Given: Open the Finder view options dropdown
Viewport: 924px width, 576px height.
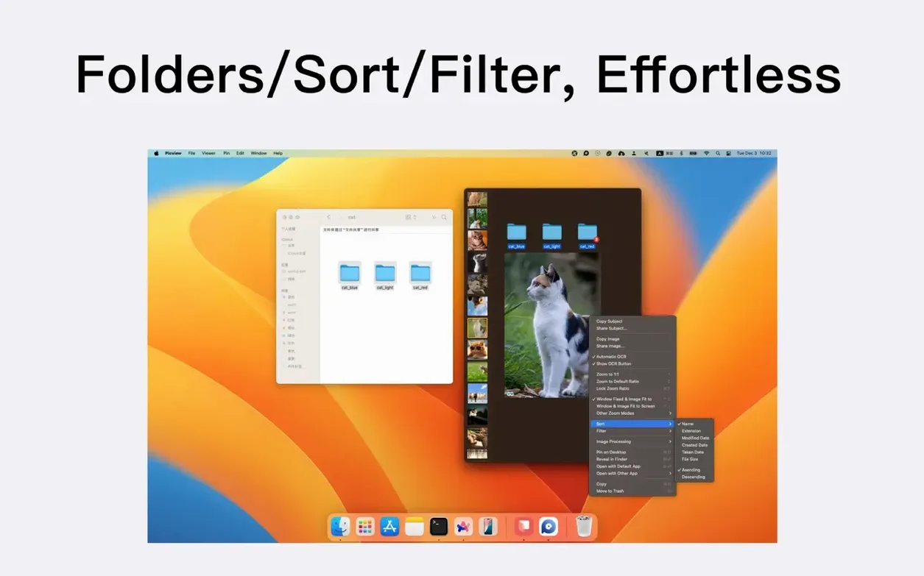Looking at the screenshot, I should 411,218.
